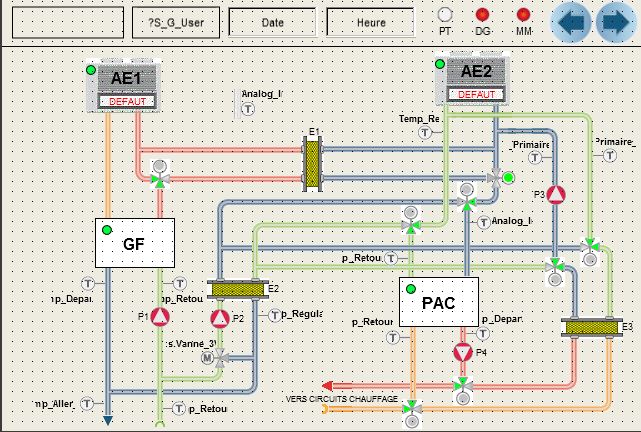
Task: Click the Heure time field
Action: click(x=370, y=21)
